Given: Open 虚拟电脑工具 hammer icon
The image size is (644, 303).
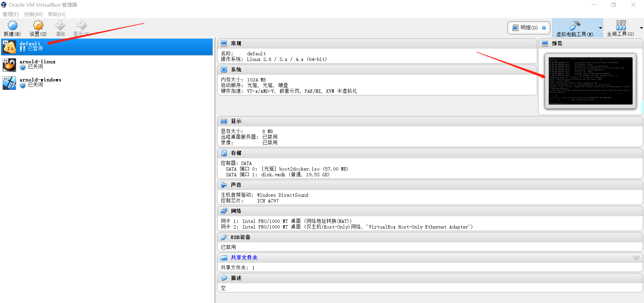Looking at the screenshot, I should (x=575, y=26).
